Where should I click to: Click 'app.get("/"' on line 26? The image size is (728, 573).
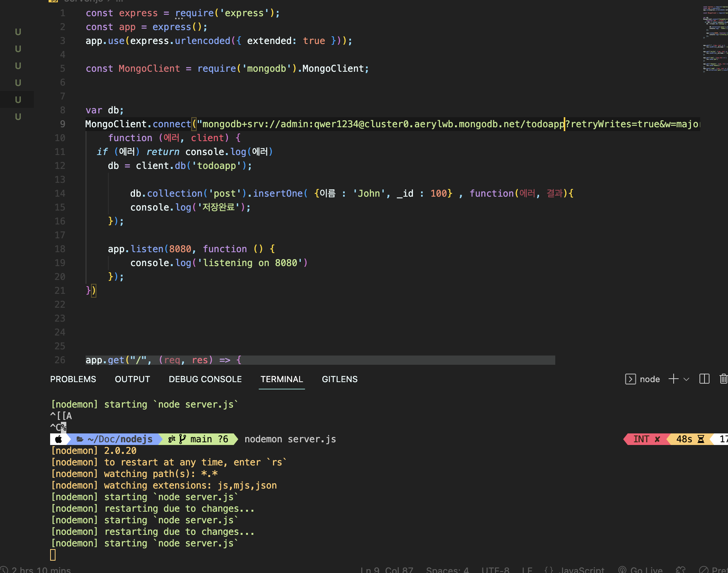click(116, 360)
